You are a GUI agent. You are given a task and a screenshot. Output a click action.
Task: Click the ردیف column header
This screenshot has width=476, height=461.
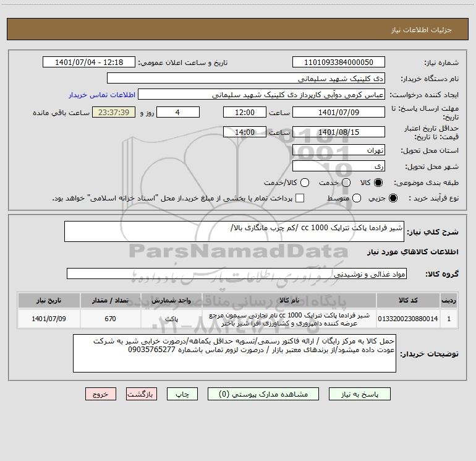(449, 301)
